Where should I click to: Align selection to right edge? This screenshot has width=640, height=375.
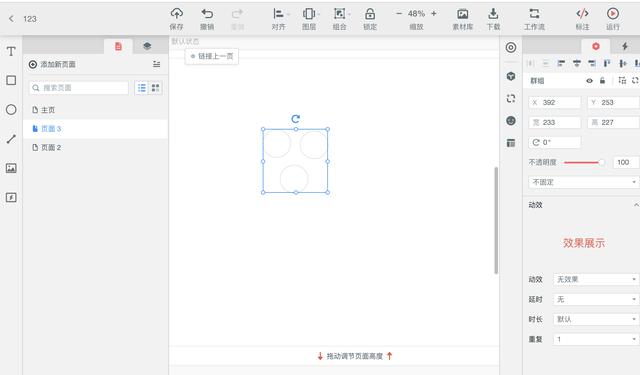(x=592, y=63)
